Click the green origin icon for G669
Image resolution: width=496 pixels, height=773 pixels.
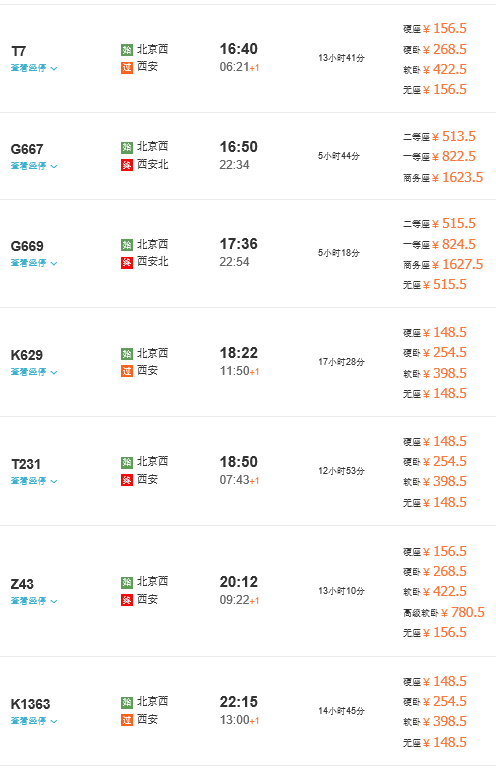click(x=127, y=245)
